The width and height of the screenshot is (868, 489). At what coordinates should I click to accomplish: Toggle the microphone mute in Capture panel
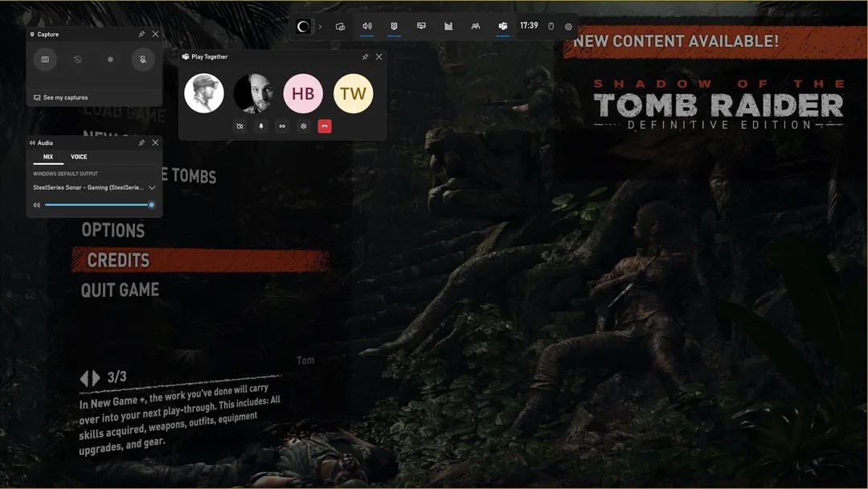tap(143, 60)
